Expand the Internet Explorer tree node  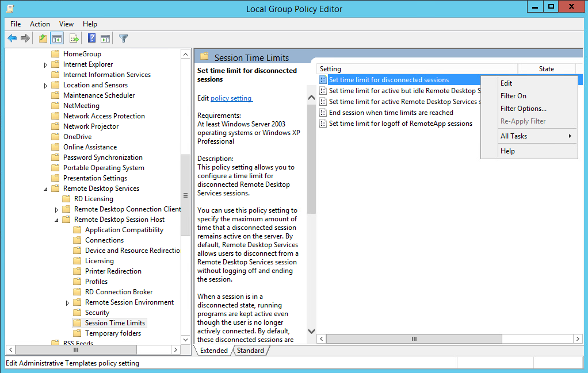tap(45, 65)
